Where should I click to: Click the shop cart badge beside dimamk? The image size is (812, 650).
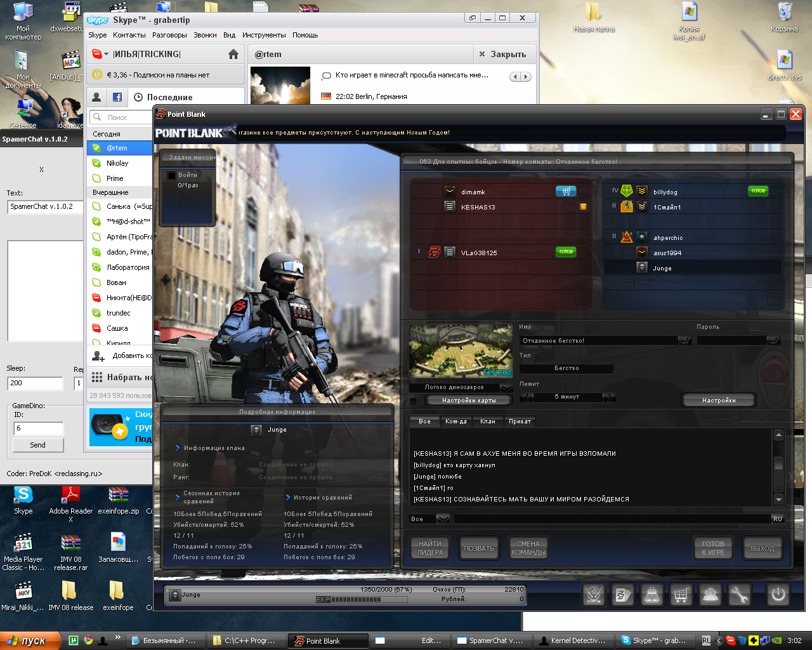[x=566, y=191]
